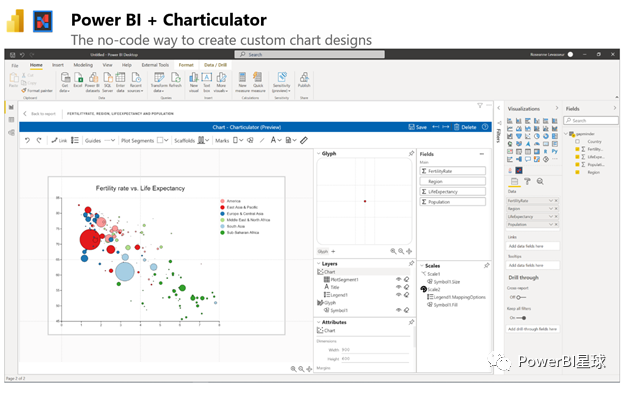
Task: Click Delete in the chart header bar
Action: click(x=465, y=127)
